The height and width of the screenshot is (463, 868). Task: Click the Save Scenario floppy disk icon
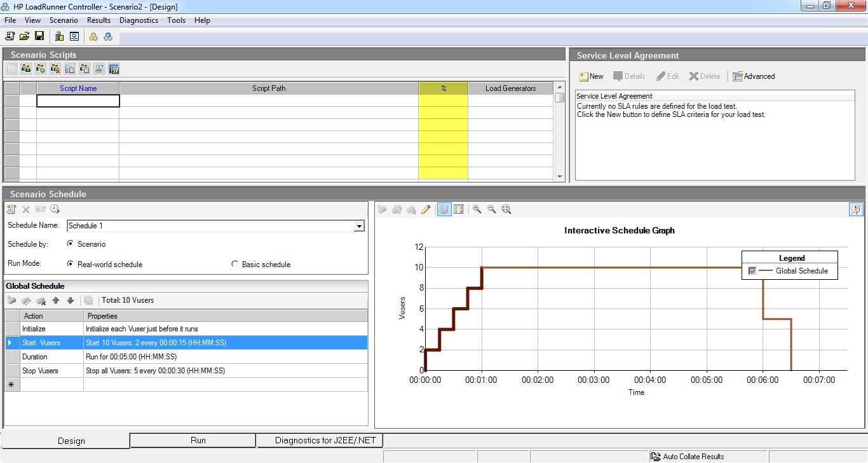(39, 36)
